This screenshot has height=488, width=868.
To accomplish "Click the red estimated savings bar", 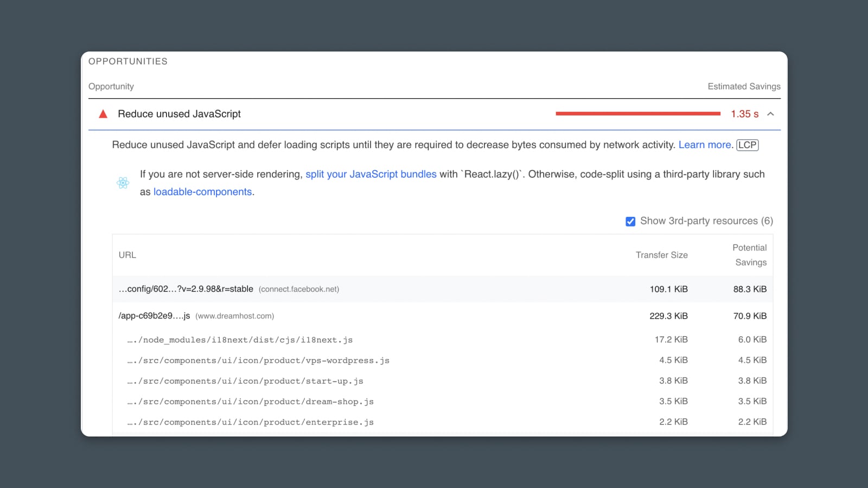I will [637, 114].
